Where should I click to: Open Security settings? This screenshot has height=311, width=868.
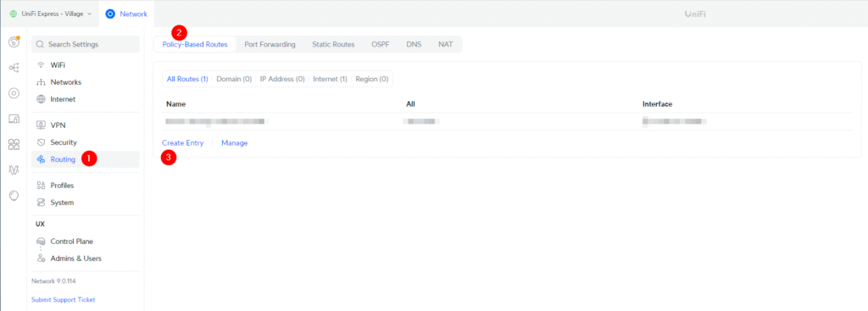[x=86, y=142]
